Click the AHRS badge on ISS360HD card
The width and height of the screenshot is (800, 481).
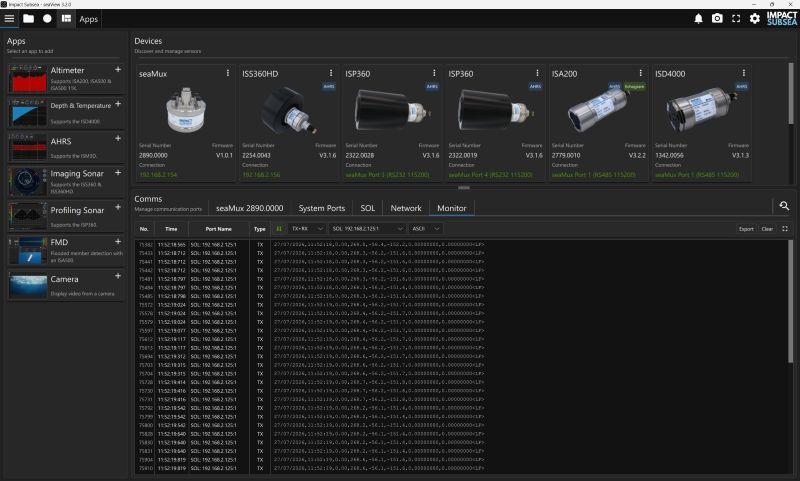pos(329,86)
